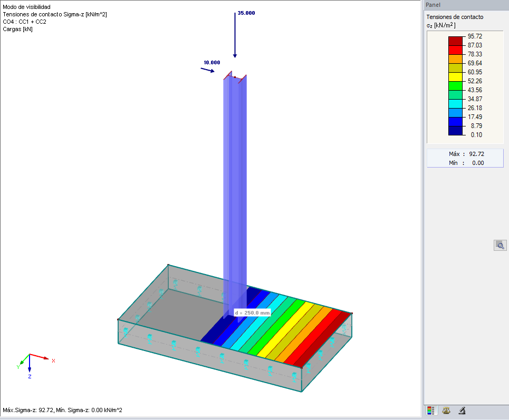This screenshot has width=509, height=420.
Task: Select the dark red 95.72 legend swatch
Action: (455, 41)
